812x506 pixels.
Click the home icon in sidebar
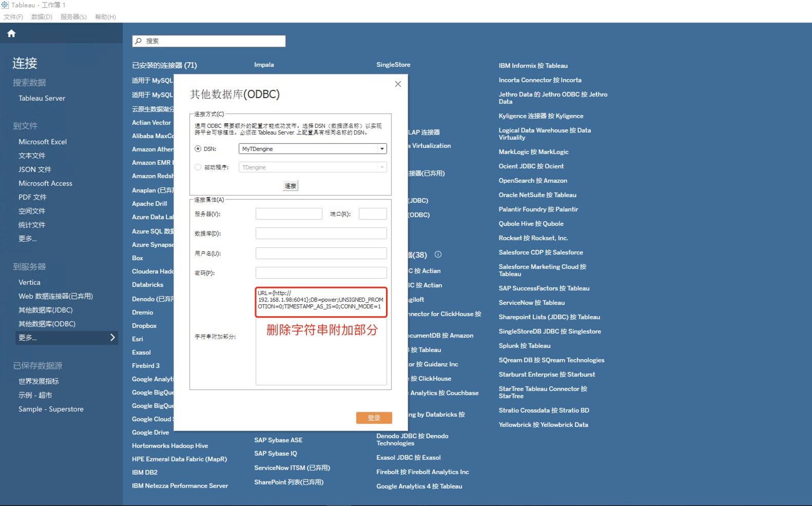pyautogui.click(x=11, y=33)
